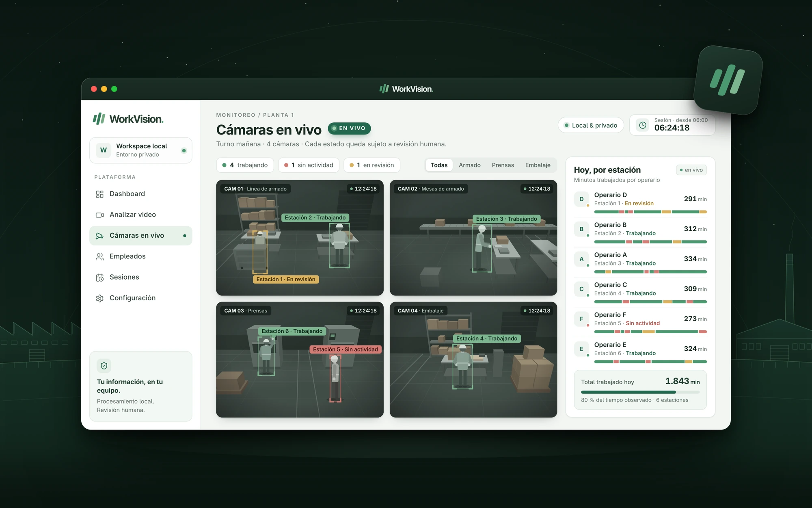Click the Estación 1 · En revisión label
This screenshot has width=812, height=508.
(286, 279)
